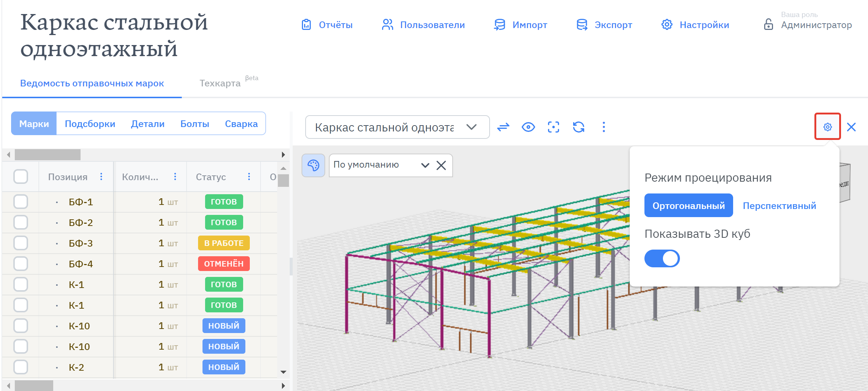Click the НОВЫЙ status badge for К-2
The image size is (868, 391).
pos(224,367)
